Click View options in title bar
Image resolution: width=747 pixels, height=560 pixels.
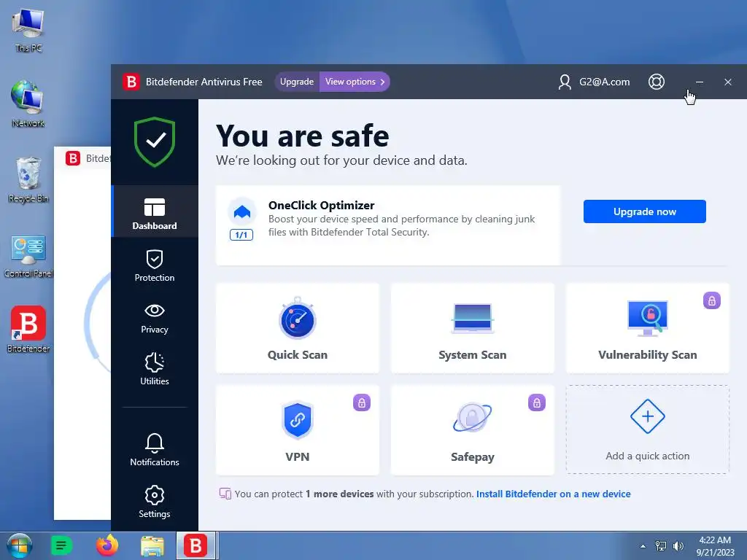[x=355, y=82]
